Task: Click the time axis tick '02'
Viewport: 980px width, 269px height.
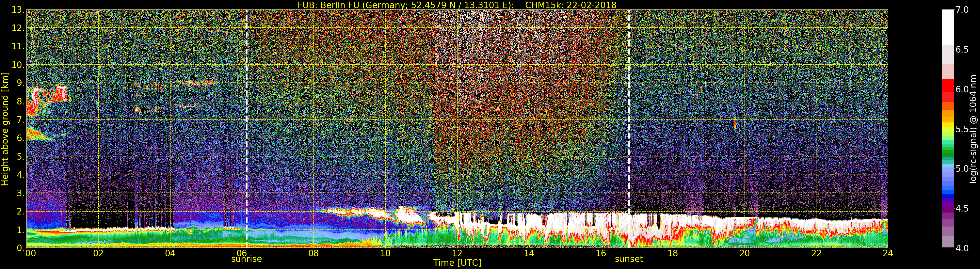Action: (98, 253)
